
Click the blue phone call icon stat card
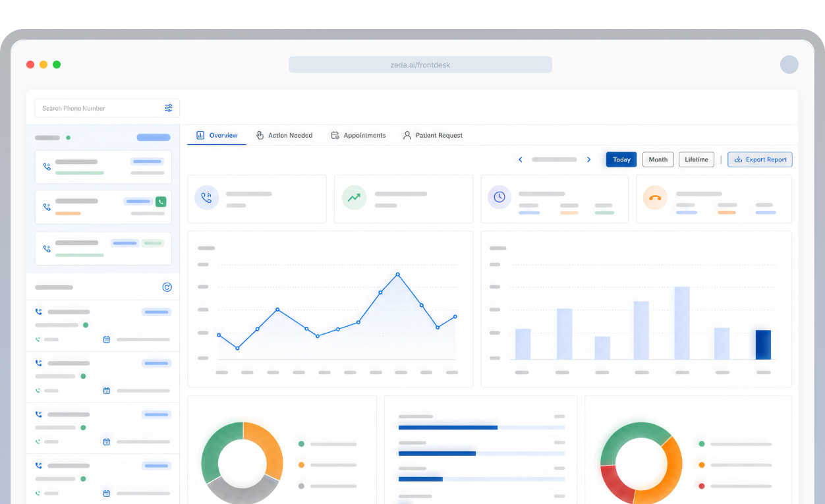(207, 197)
